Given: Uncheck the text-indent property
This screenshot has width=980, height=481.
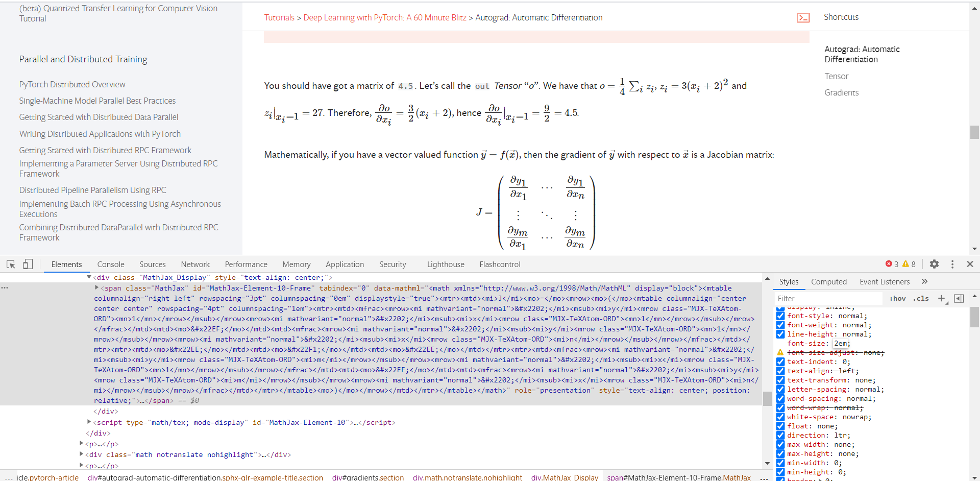Looking at the screenshot, I should pos(780,362).
